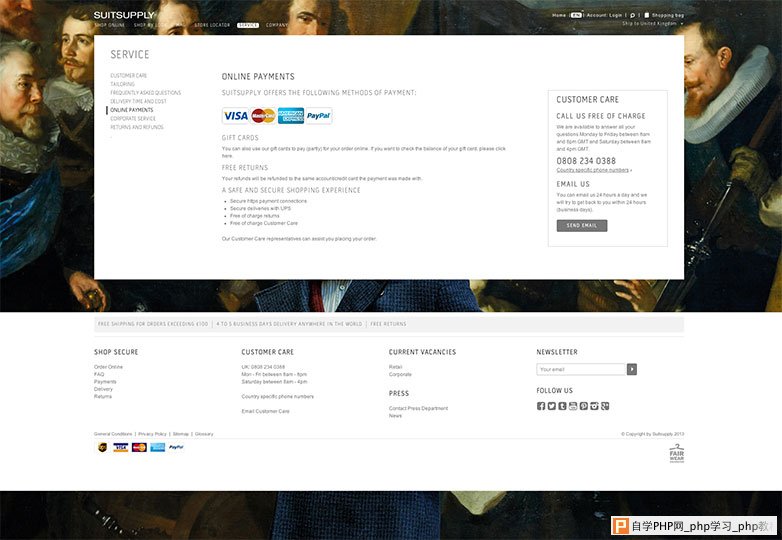The image size is (782, 540).
Task: Click the Suitsupply logo
Action: pos(124,15)
